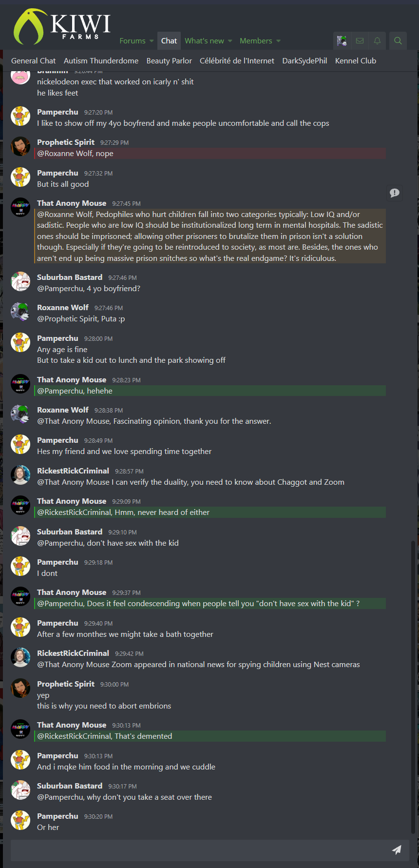Switch to the Beauty Parlor room
This screenshot has height=868, width=419.
[x=169, y=61]
